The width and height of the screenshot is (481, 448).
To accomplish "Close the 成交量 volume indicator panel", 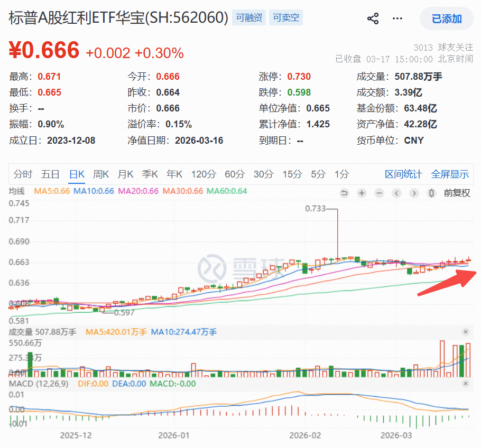I will [466, 332].
